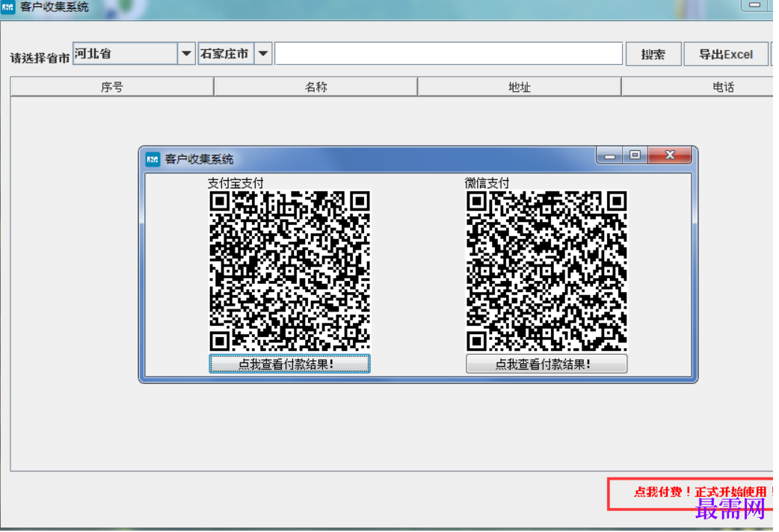The width and height of the screenshot is (779, 532).
Task: Click the 支付宝支付 label text
Action: tap(235, 183)
